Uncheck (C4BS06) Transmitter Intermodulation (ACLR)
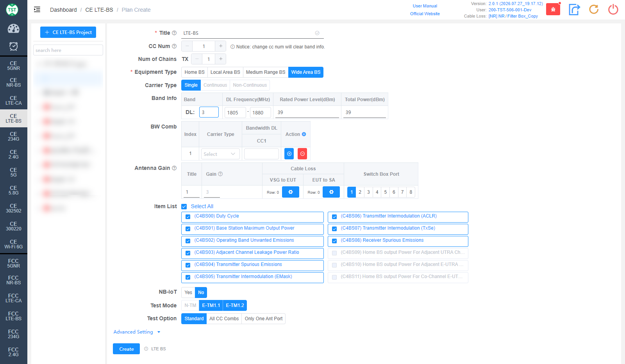Image resolution: width=625 pixels, height=364 pixels. (x=334, y=216)
